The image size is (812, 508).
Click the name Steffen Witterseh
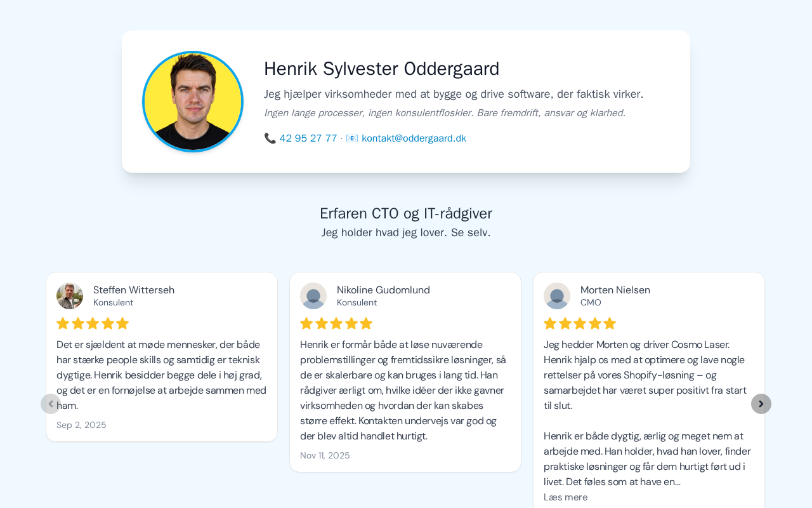[134, 290]
